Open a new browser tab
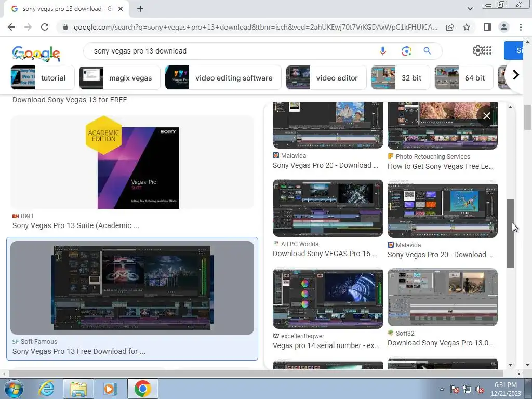Image resolution: width=532 pixels, height=399 pixels. [140, 9]
